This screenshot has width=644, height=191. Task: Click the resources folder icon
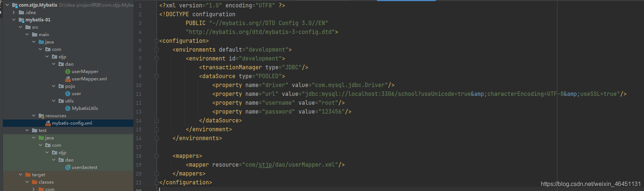[41, 116]
